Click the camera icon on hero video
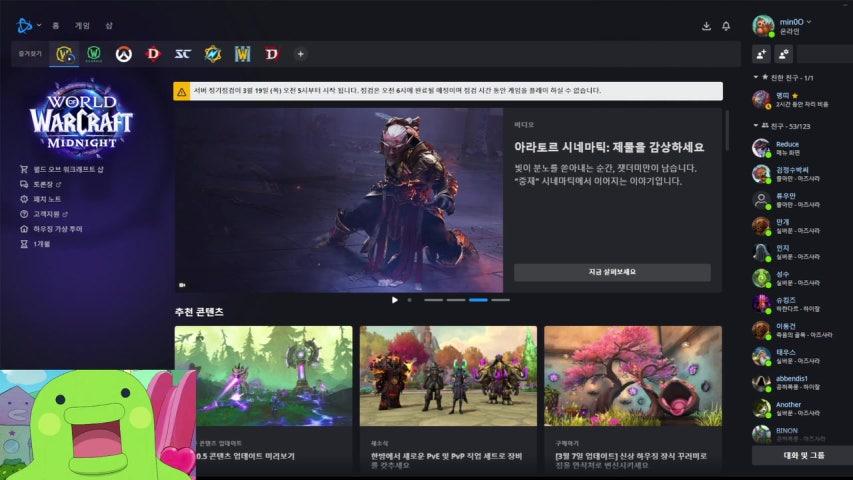The height and width of the screenshot is (480, 853). pos(182,285)
